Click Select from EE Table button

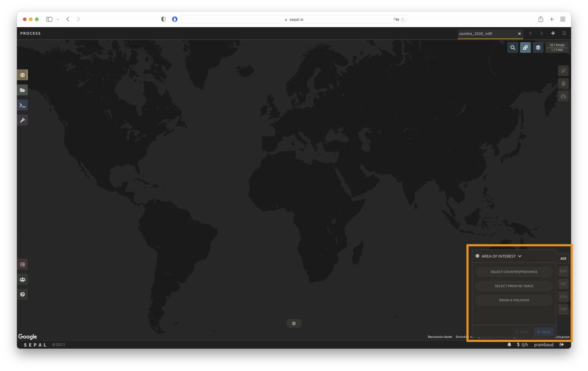(514, 286)
